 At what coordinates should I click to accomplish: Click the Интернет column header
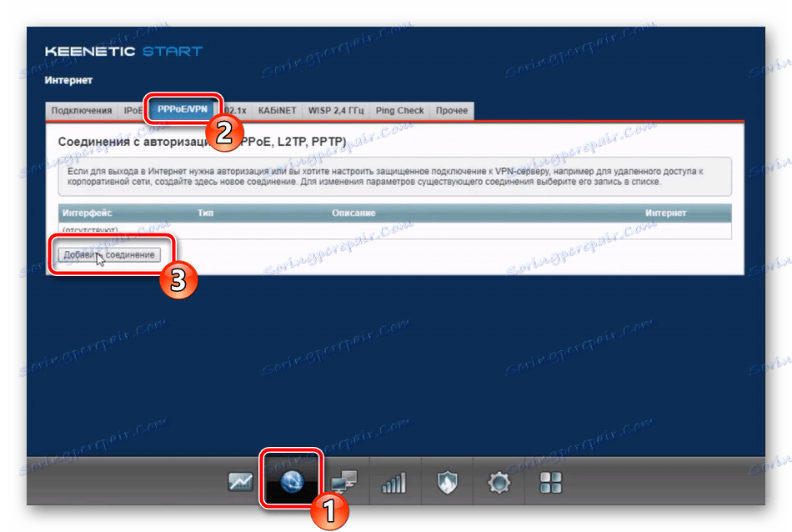coord(665,213)
